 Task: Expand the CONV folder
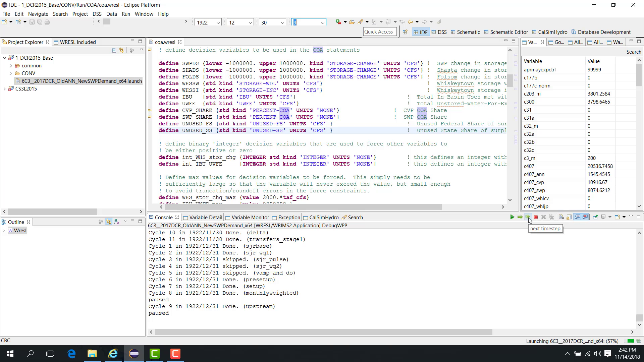(x=11, y=73)
